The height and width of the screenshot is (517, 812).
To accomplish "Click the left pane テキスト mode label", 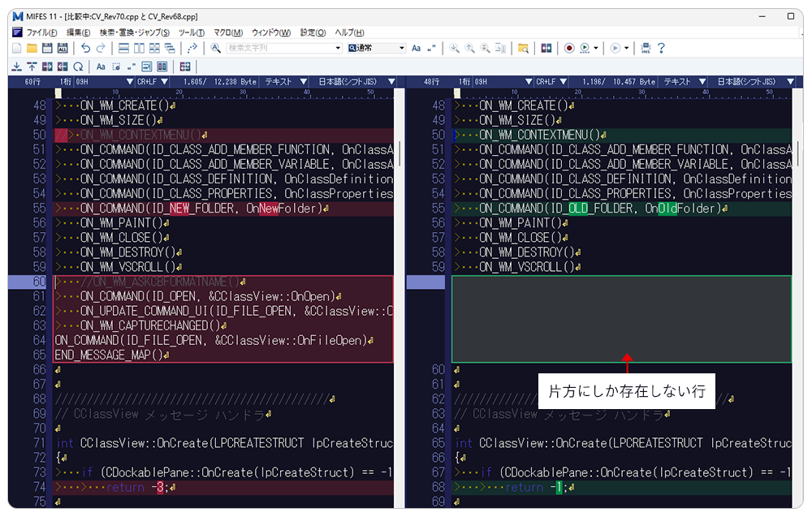I will (x=279, y=82).
